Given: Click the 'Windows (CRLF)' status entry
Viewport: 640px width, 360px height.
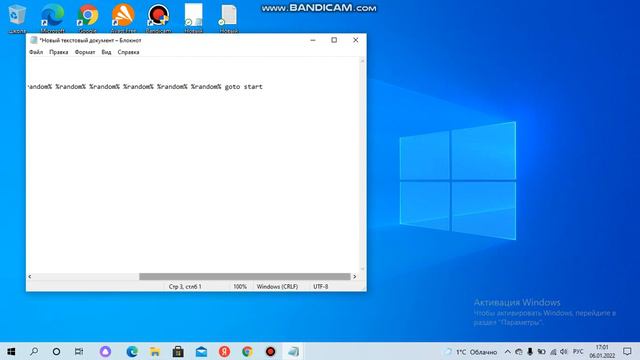Looking at the screenshot, I should click(277, 287).
